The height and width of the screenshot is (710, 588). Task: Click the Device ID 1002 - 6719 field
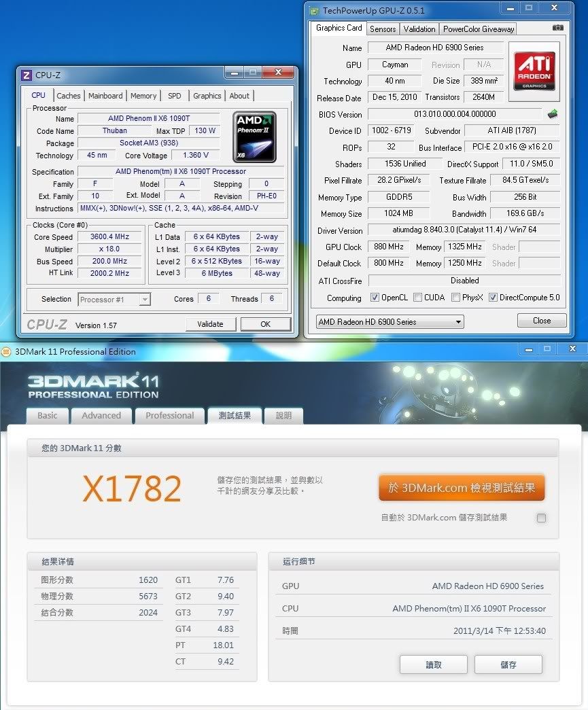click(x=392, y=130)
